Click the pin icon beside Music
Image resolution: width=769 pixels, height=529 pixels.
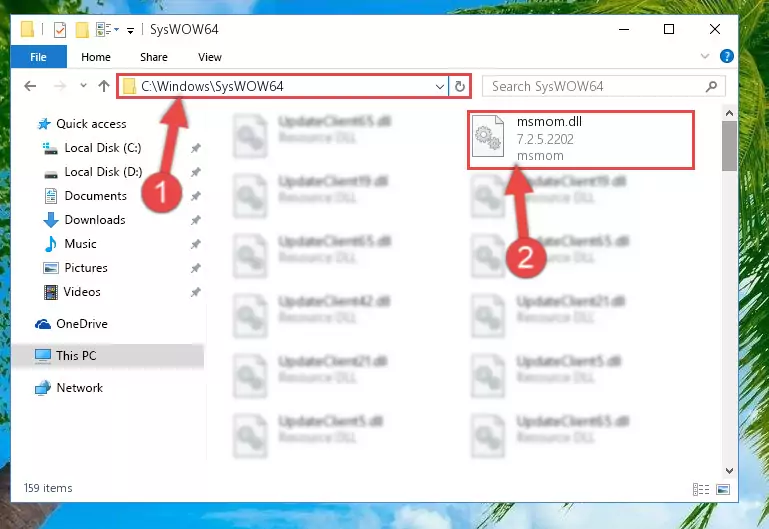(x=196, y=244)
